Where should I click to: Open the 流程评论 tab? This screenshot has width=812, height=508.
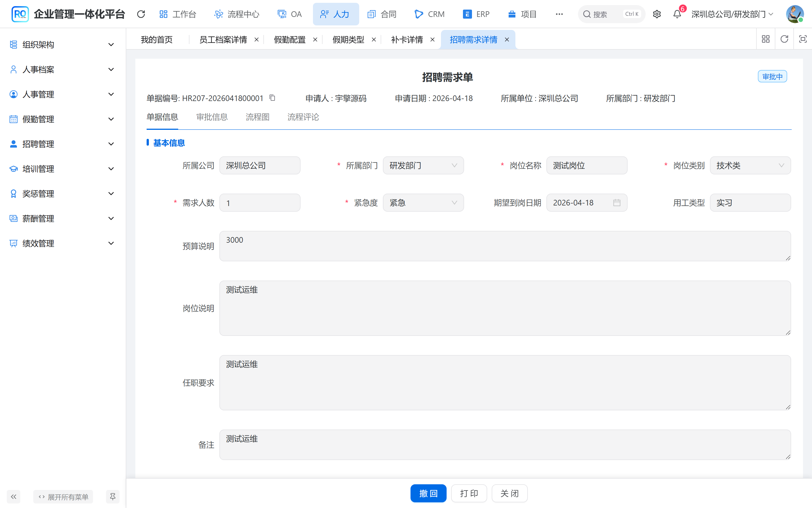pos(303,117)
